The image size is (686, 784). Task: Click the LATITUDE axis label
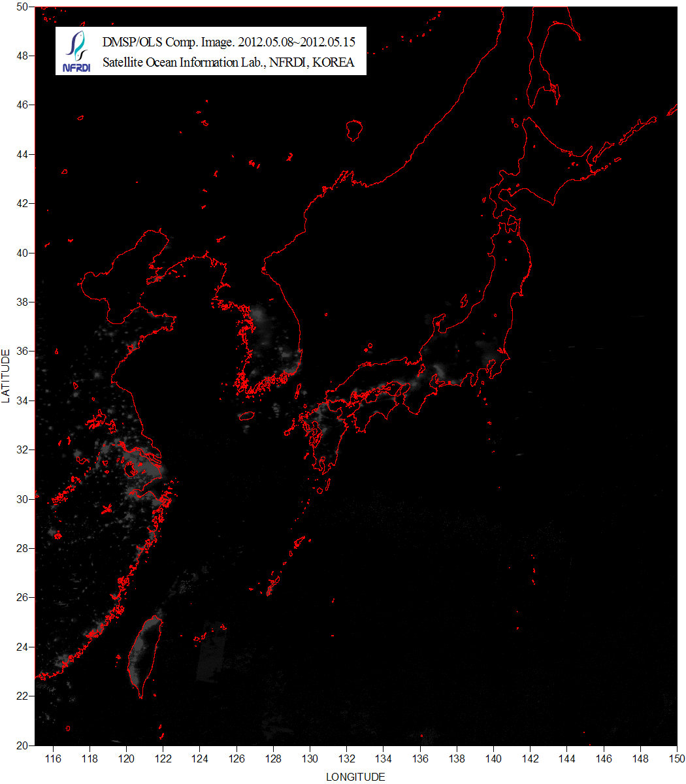click(6, 376)
